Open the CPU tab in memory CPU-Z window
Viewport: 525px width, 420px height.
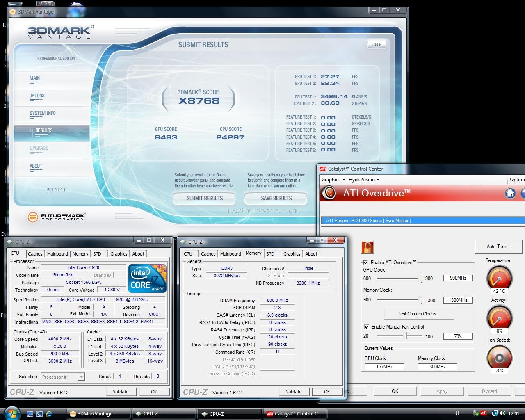188,254
